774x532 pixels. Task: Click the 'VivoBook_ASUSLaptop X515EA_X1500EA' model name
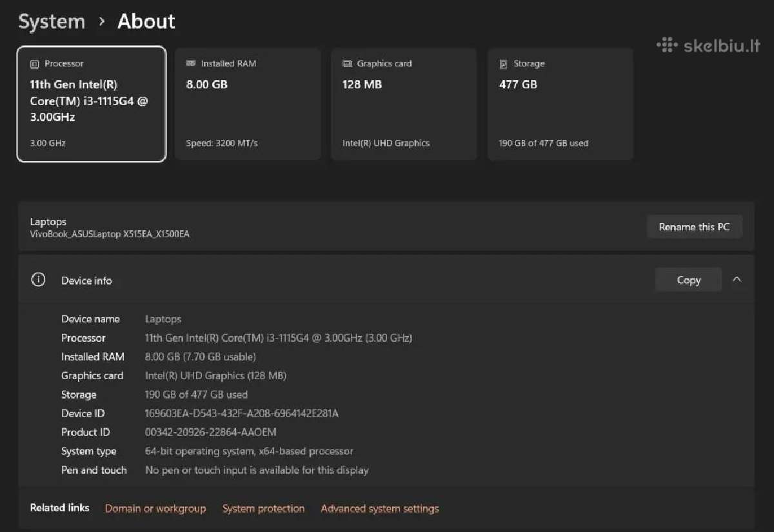tap(110, 234)
